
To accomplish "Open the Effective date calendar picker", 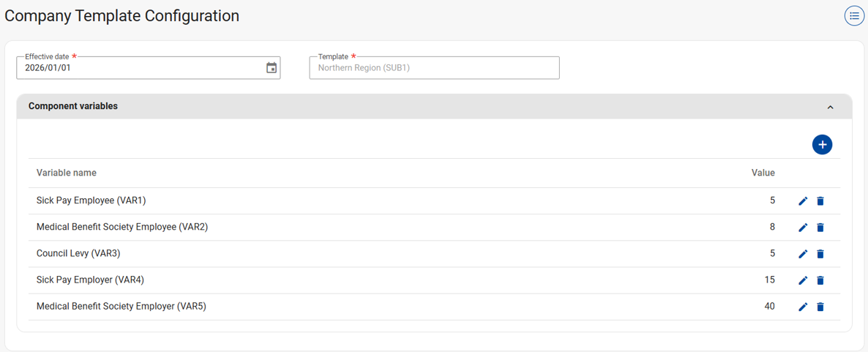I will (272, 68).
